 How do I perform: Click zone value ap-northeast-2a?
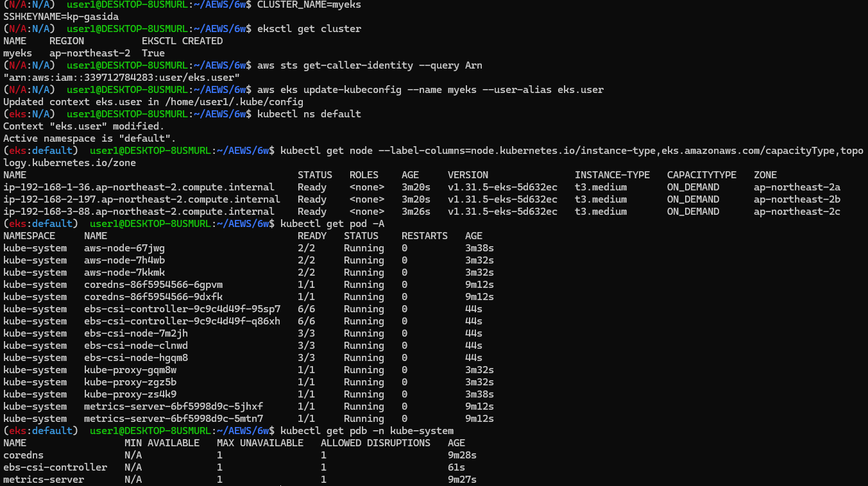coord(797,187)
